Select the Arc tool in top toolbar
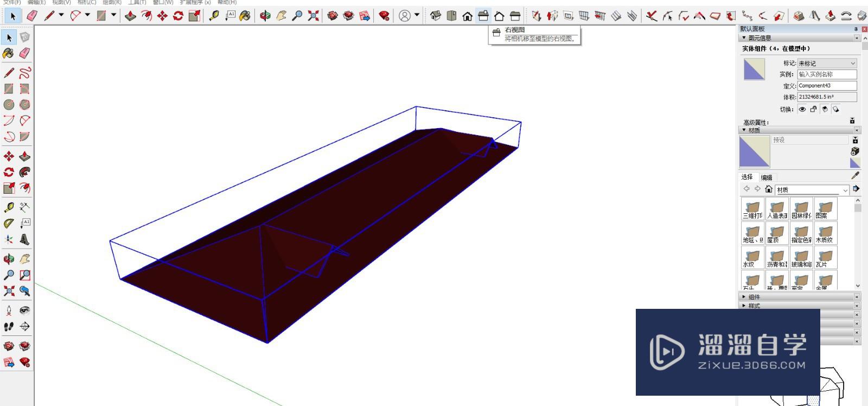The image size is (868, 406). tap(75, 16)
